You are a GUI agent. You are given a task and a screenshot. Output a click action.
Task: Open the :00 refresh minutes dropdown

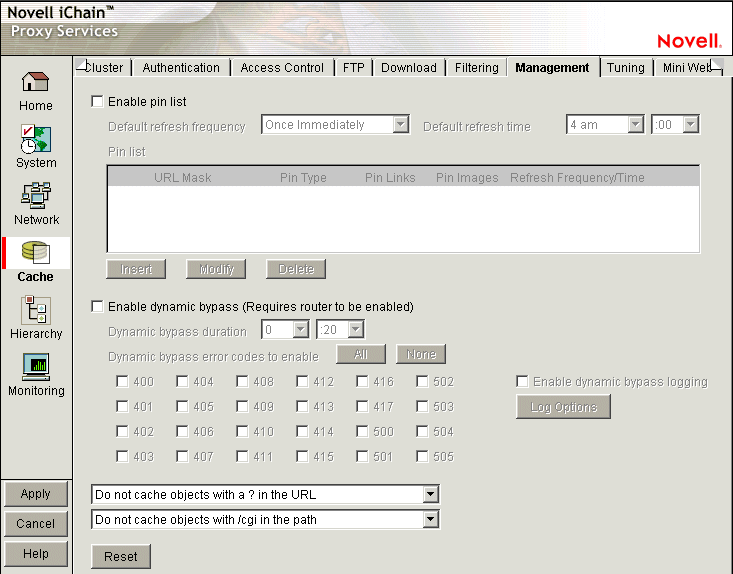tap(675, 125)
